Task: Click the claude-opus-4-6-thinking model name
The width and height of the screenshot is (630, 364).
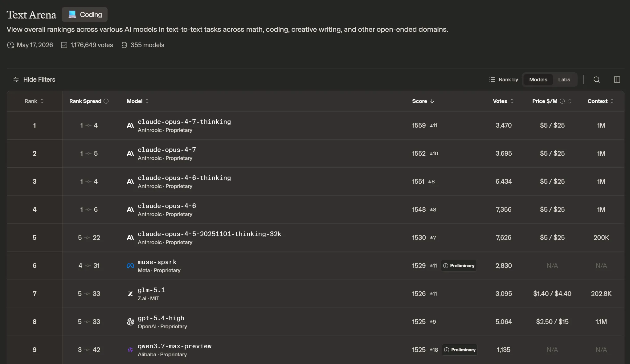Action: pos(184,178)
